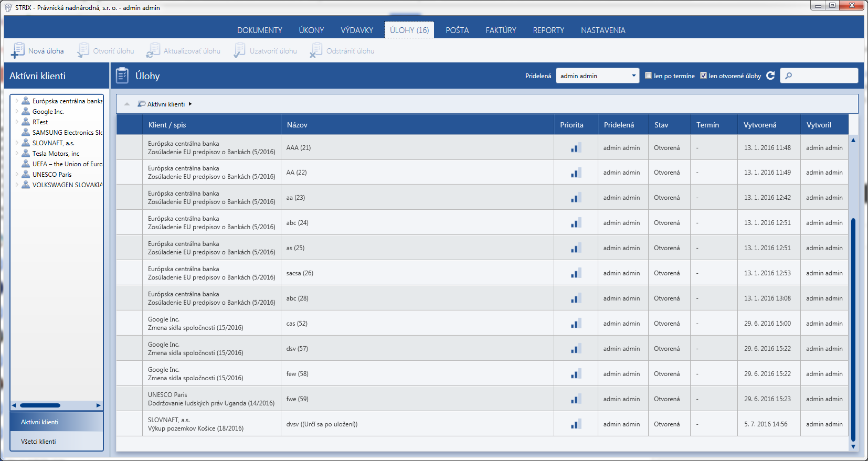The height and width of the screenshot is (461, 868).
Task: Click the priority icon for task AA (22)
Action: tap(576, 173)
